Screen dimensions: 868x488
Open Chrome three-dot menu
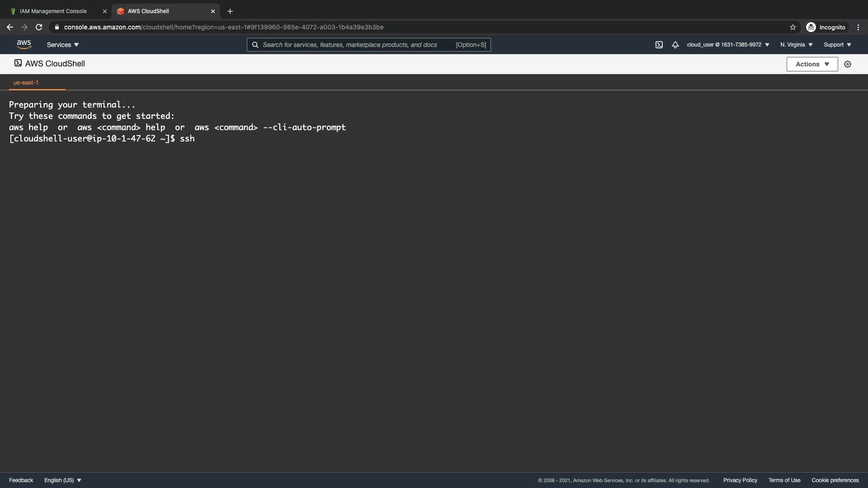tap(858, 27)
